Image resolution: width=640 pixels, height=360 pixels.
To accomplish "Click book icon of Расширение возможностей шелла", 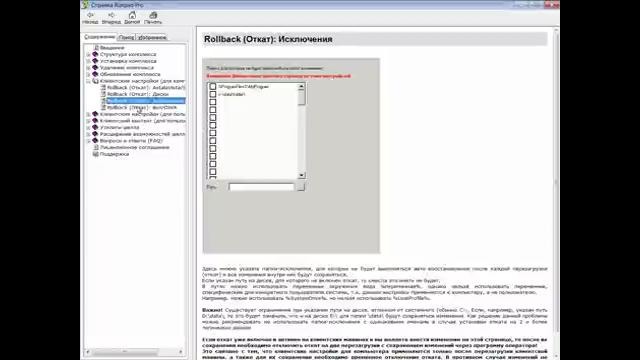I will [95, 134].
